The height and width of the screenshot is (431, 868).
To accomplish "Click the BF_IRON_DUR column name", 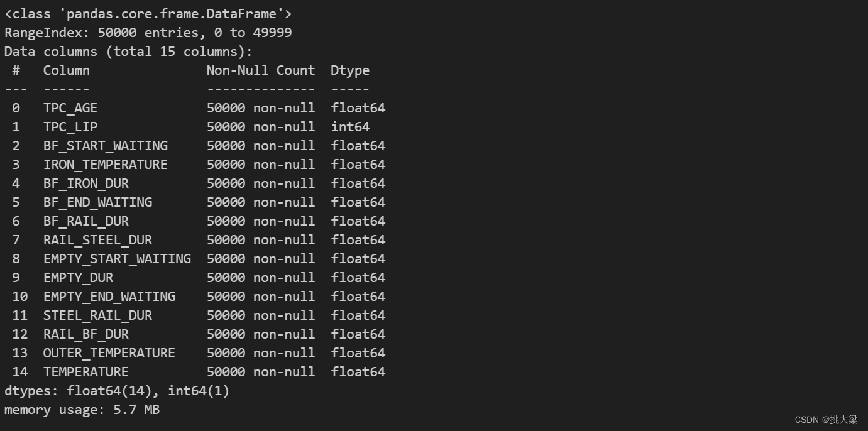I will pyautogui.click(x=86, y=183).
